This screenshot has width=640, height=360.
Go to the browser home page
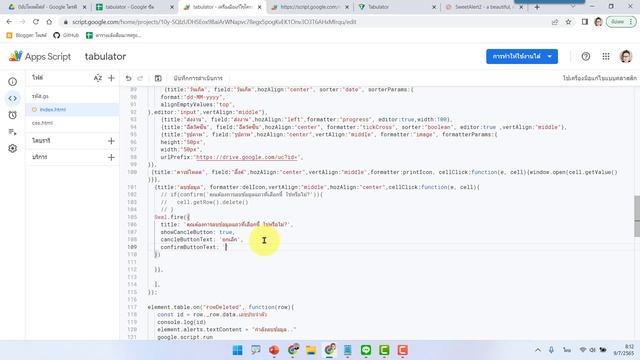[x=49, y=22]
